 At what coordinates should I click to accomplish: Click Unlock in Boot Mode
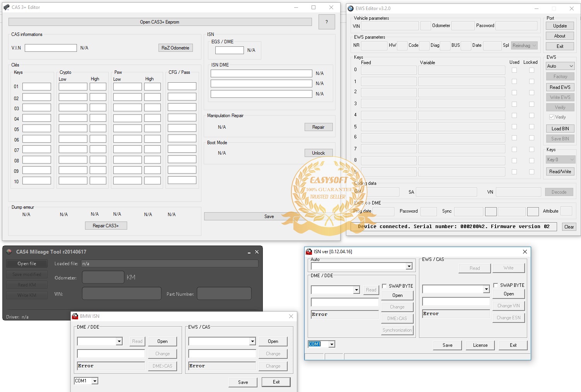[319, 153]
